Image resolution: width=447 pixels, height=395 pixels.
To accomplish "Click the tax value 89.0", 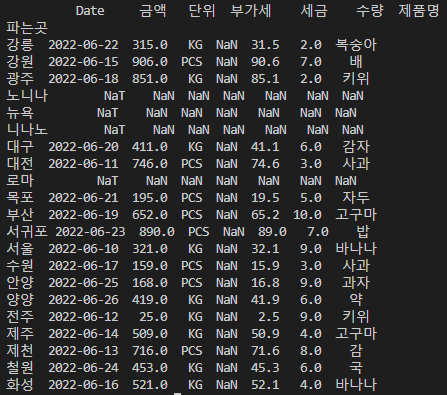I will point(272,232).
